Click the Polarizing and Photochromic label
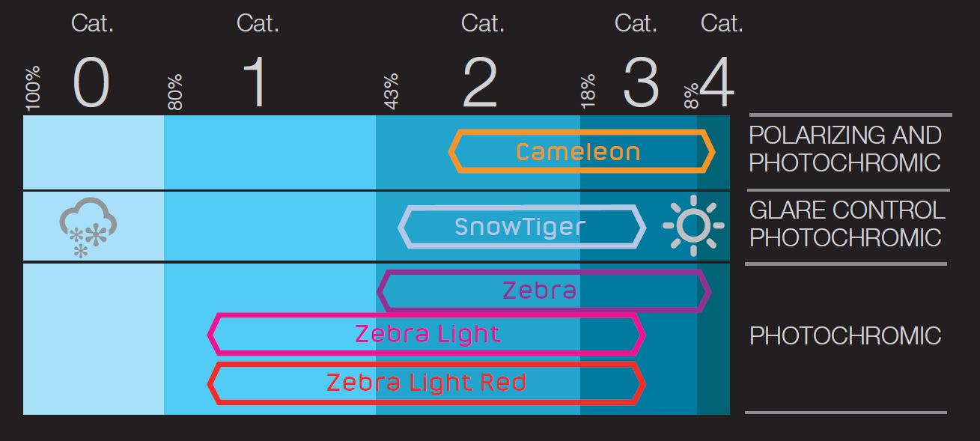980x441 pixels. [x=845, y=149]
